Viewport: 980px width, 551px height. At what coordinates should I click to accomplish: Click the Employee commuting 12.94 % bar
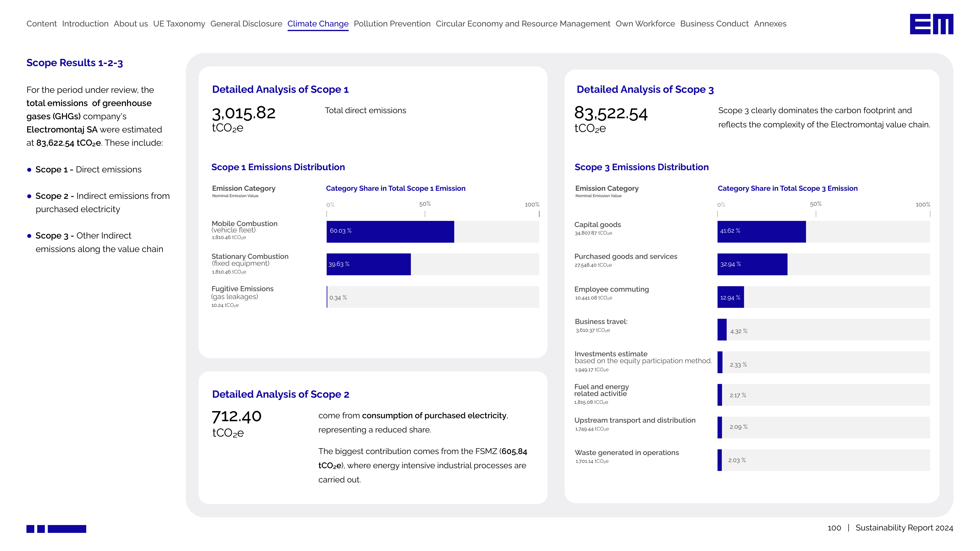click(730, 297)
